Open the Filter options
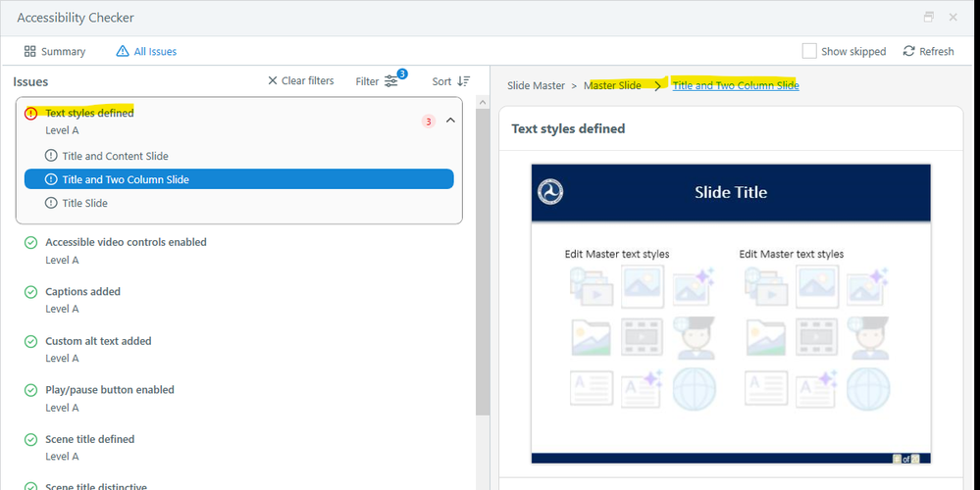 coord(381,80)
